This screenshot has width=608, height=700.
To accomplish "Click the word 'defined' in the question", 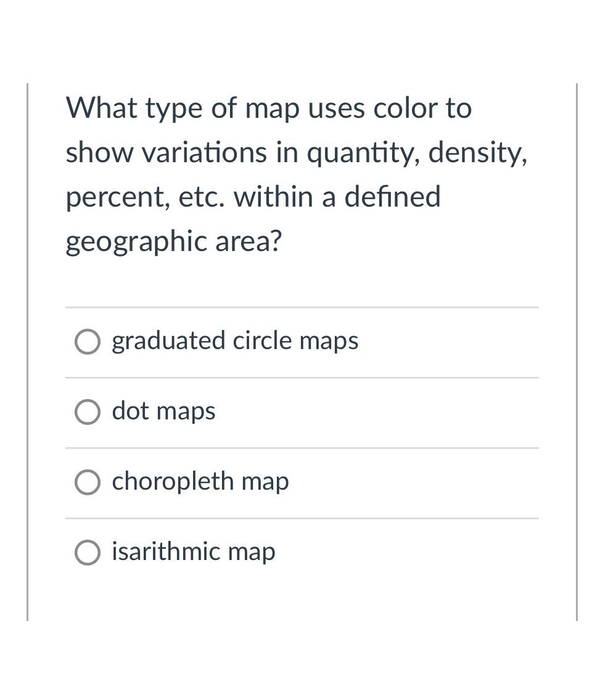I will [x=392, y=196].
